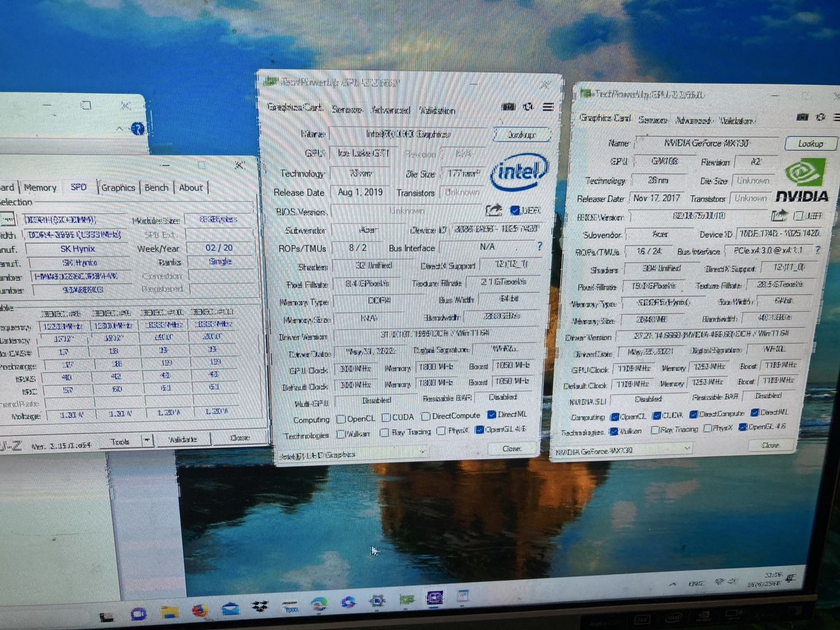Open the Bench tab in CPU-Z

coord(156,187)
